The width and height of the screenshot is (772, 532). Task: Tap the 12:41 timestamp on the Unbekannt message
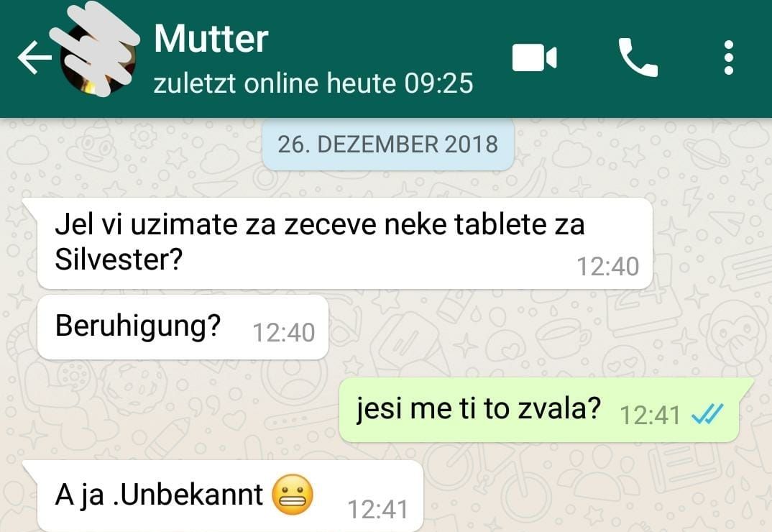378,509
